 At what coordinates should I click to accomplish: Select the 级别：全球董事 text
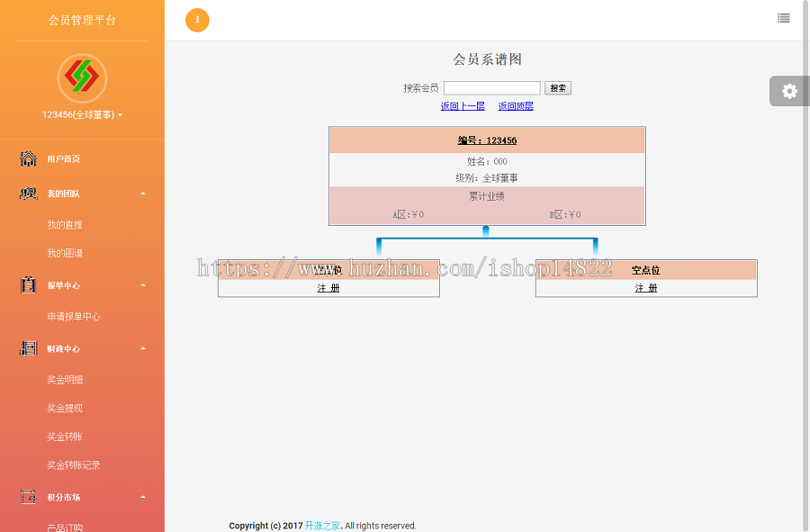click(x=487, y=178)
